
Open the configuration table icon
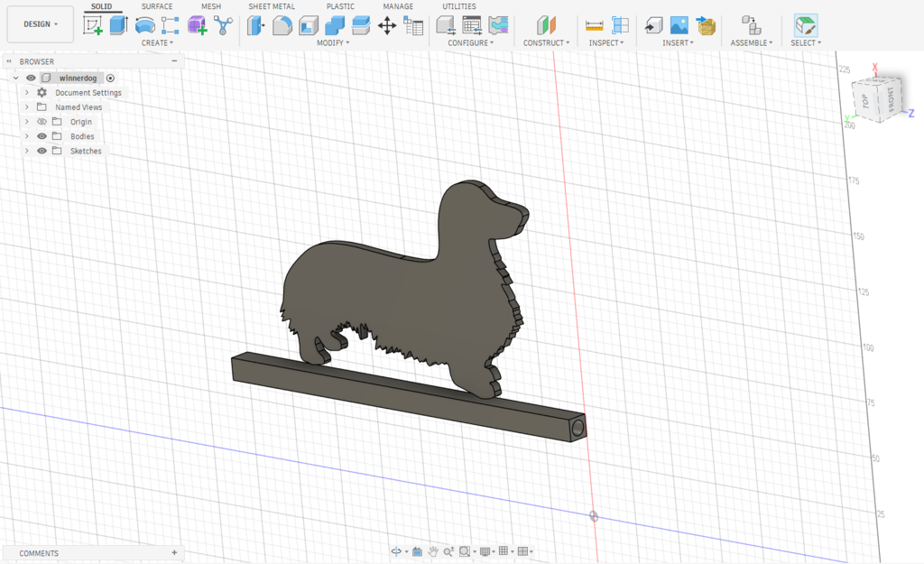click(471, 25)
